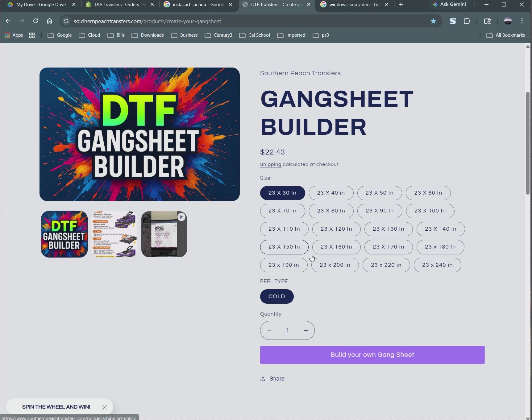The width and height of the screenshot is (532, 420).
Task: Select the 23 X 40 in size option
Action: pos(331,193)
